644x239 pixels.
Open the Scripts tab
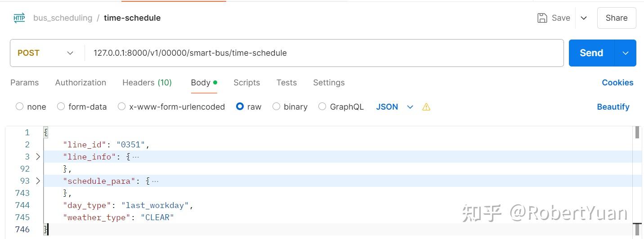click(x=246, y=83)
